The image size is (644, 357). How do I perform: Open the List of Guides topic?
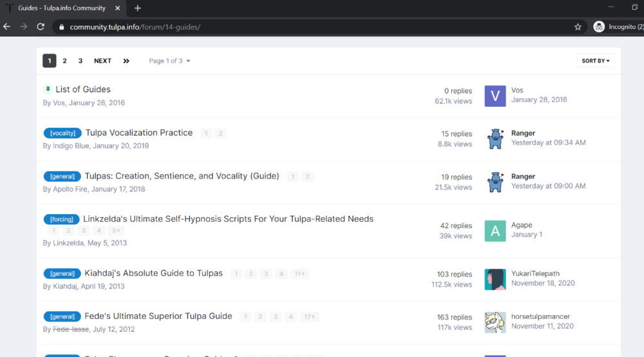point(83,89)
